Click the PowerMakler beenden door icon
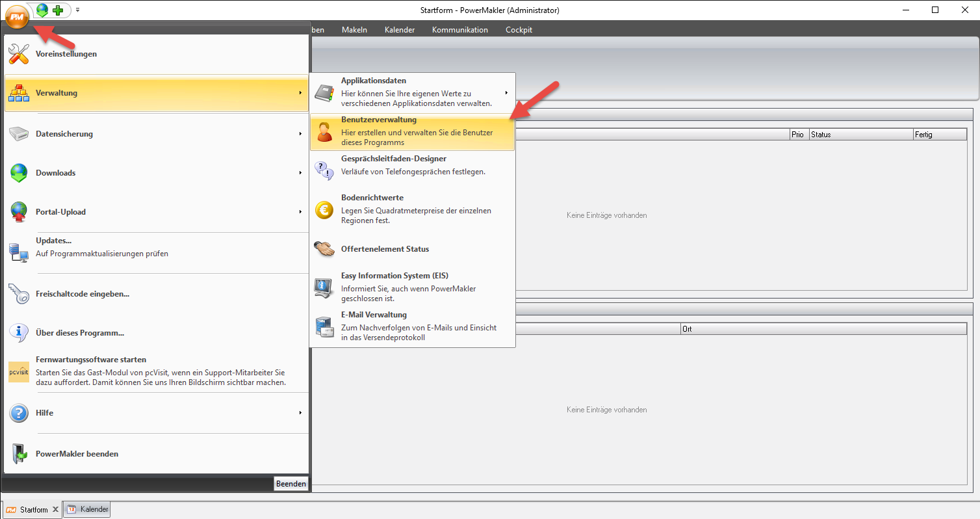Viewport: 980px width, 519px height. tap(19, 454)
